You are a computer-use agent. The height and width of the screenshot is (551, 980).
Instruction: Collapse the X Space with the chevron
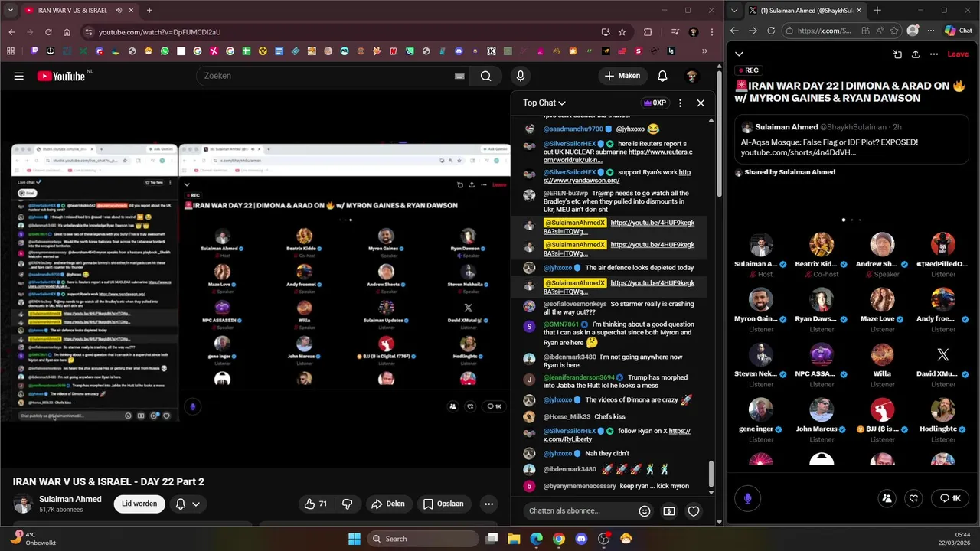[739, 54]
